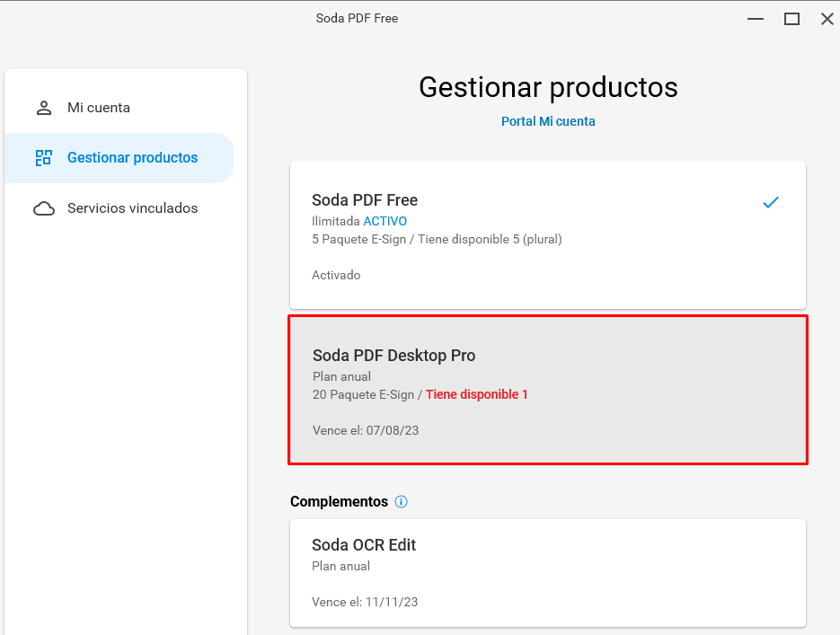Click the person icon beside Mi cuenta

coord(44,108)
